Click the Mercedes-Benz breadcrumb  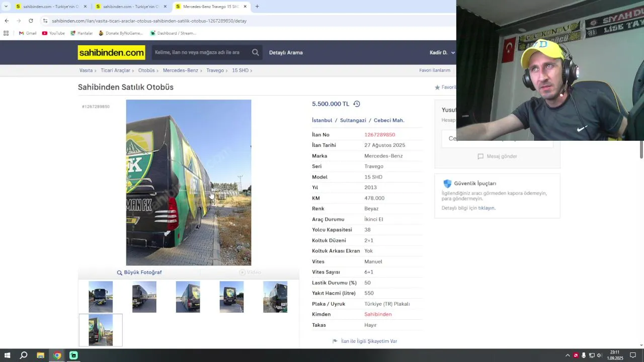tap(181, 70)
